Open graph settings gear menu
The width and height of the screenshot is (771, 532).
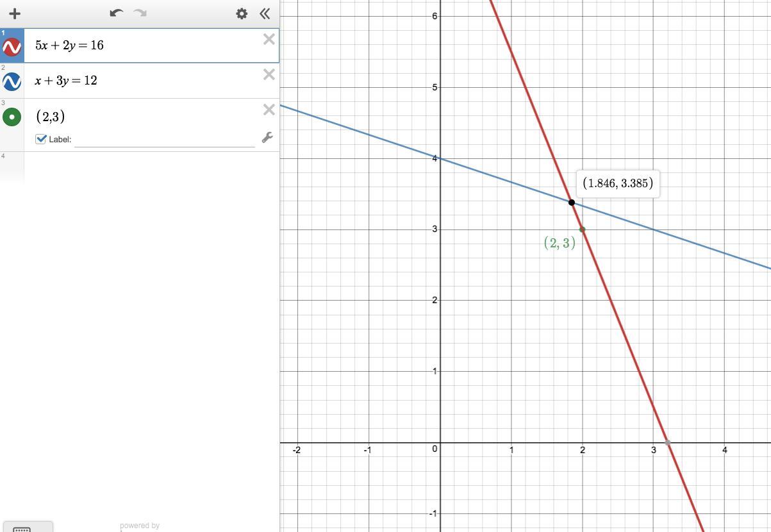(242, 13)
